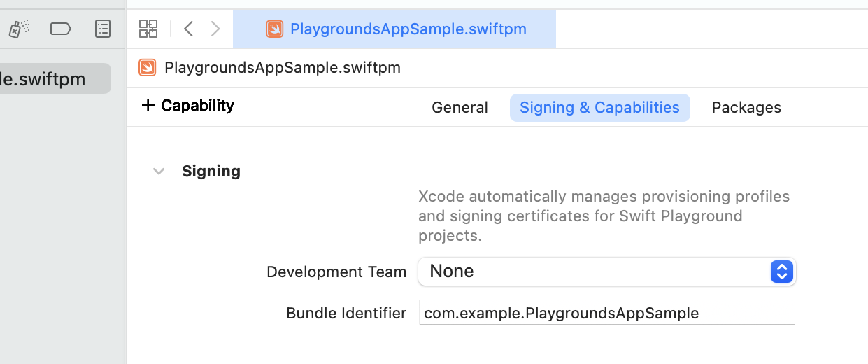Click PlaygroundsAppSample.swiftpm name in the jump bar
Viewport: 868px width, 364px height.
pos(282,67)
